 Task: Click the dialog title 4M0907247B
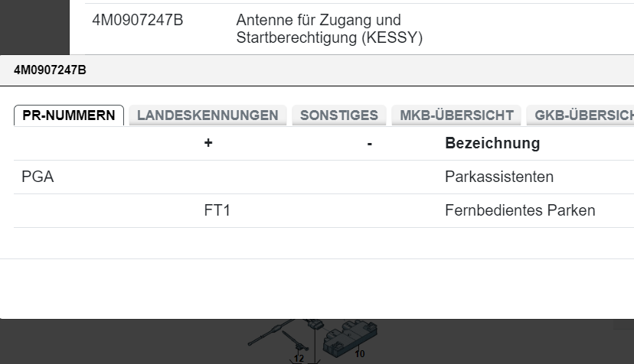pyautogui.click(x=51, y=70)
